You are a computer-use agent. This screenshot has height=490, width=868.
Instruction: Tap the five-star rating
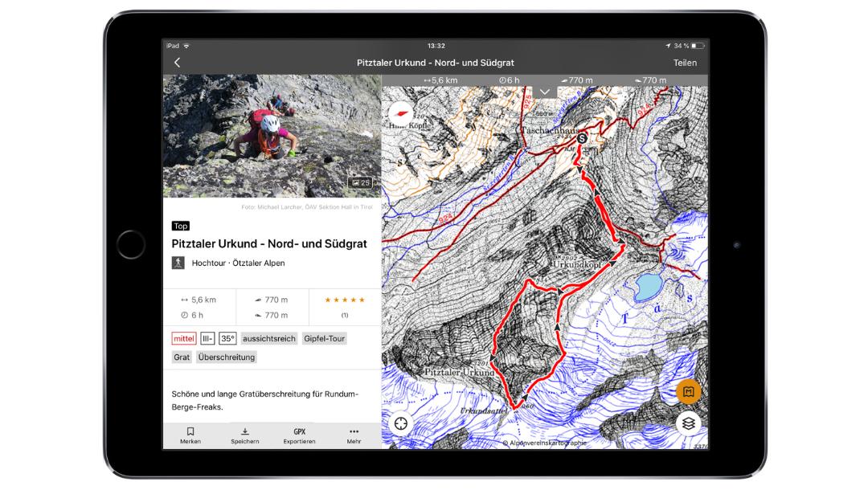(x=344, y=300)
